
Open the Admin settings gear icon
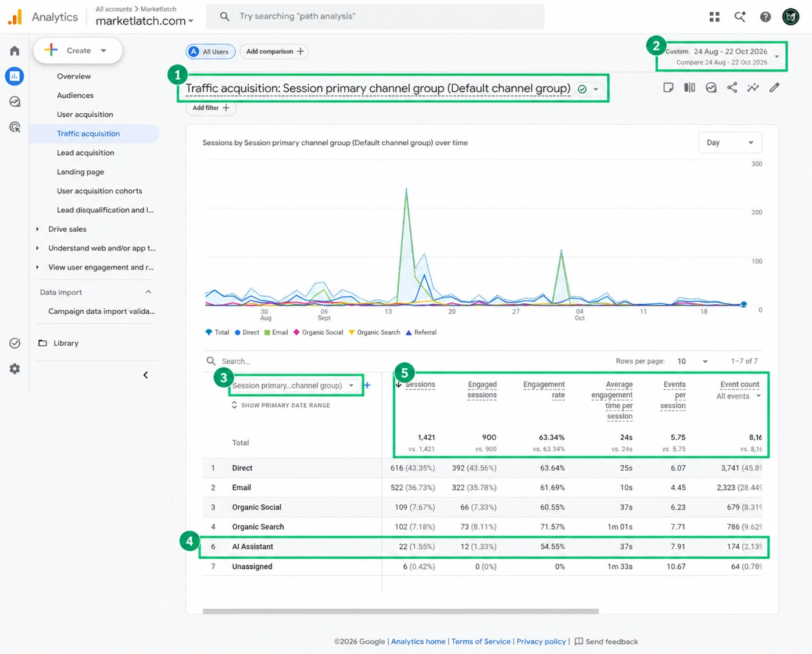15,369
